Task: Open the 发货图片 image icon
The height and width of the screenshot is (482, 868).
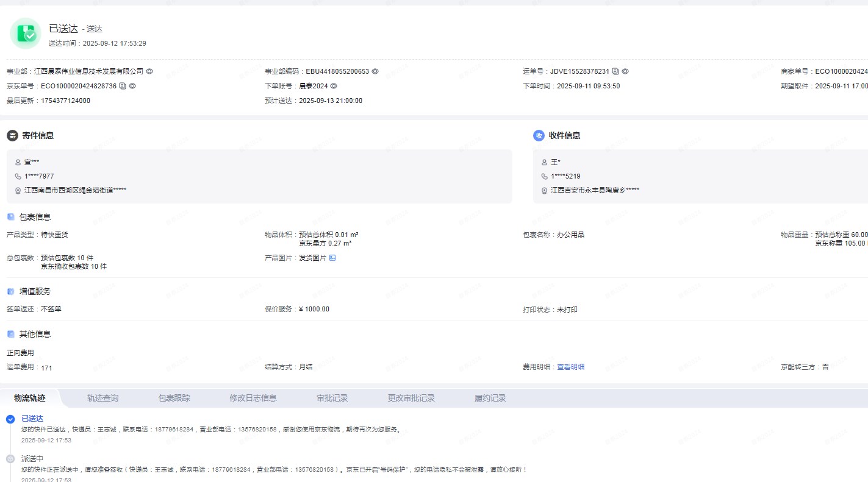Action: coord(332,258)
